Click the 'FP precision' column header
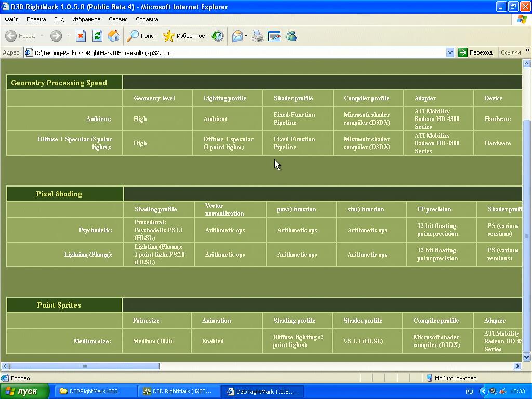This screenshot has height=399, width=532. (x=434, y=209)
